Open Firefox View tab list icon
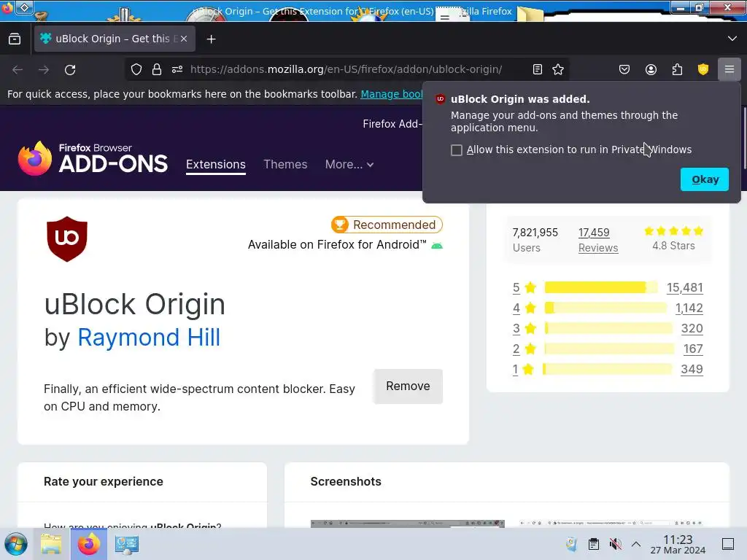 [15, 39]
